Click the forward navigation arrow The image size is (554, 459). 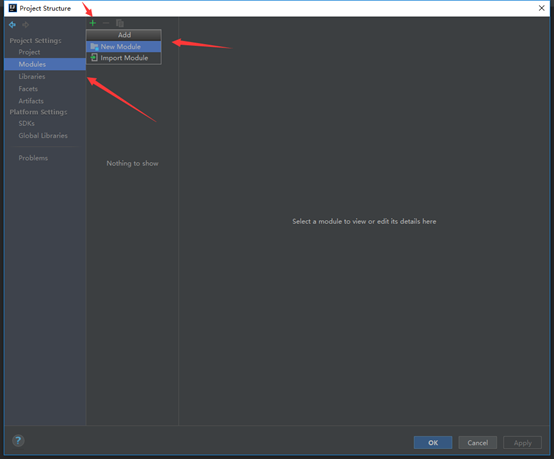click(x=25, y=25)
